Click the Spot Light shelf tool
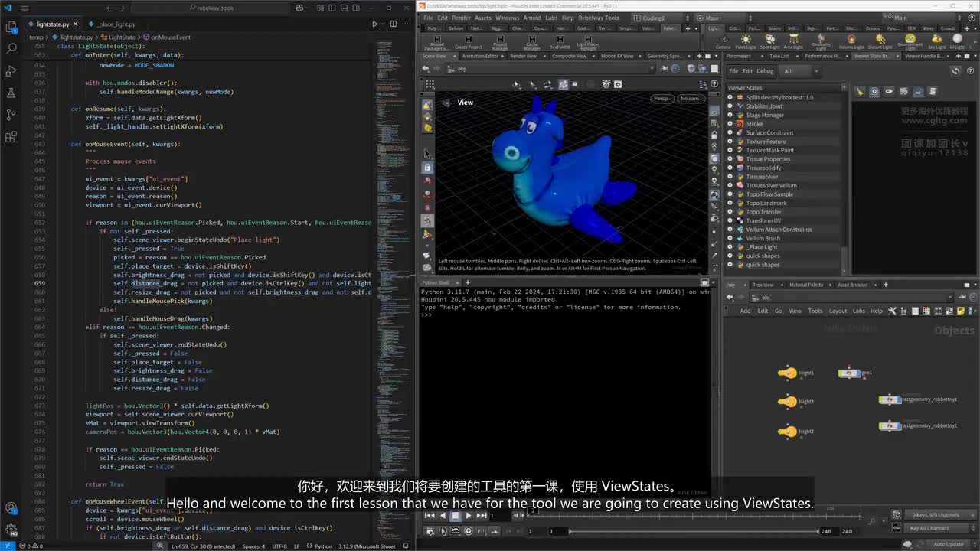The width and height of the screenshot is (980, 551). [769, 41]
